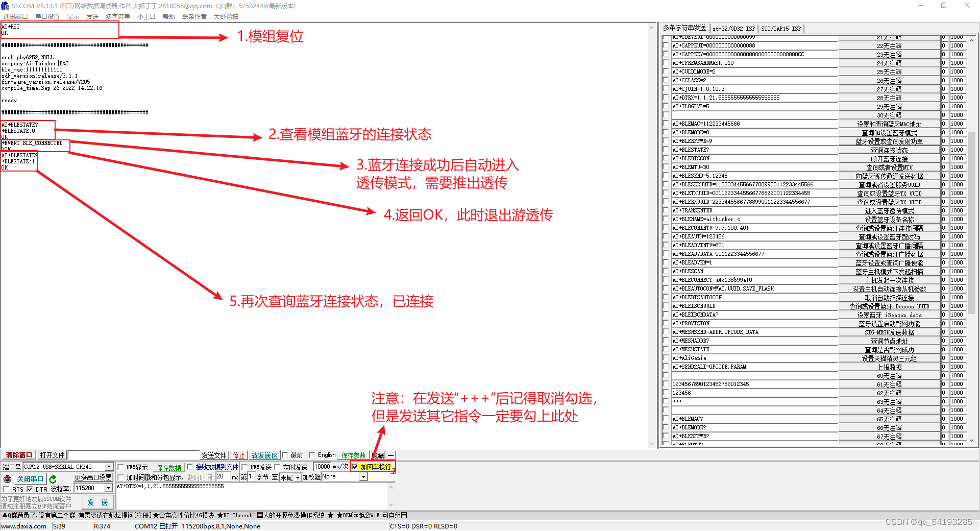This screenshot has width=980, height=531.
Task: Click the up arrow of receive window scrollbar
Action: tap(651, 28)
